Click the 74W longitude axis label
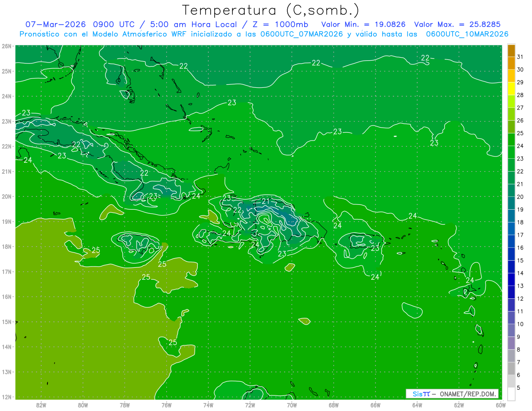 (x=208, y=405)
